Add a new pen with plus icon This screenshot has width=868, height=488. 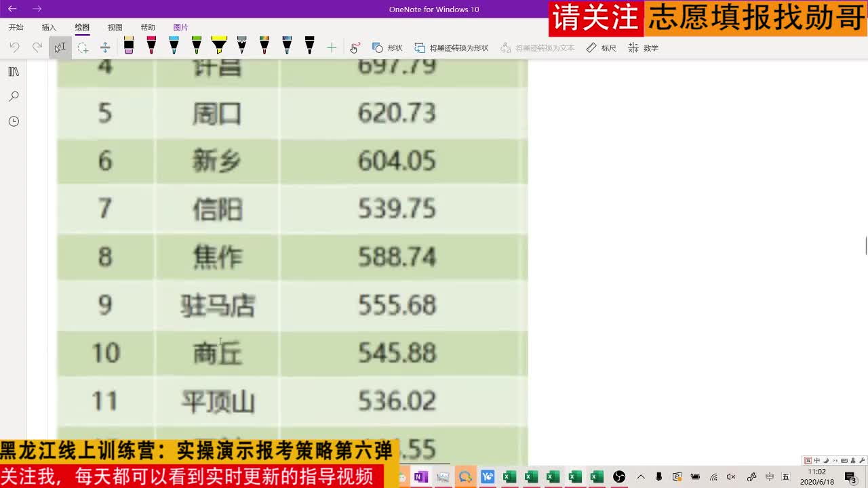pos(332,47)
